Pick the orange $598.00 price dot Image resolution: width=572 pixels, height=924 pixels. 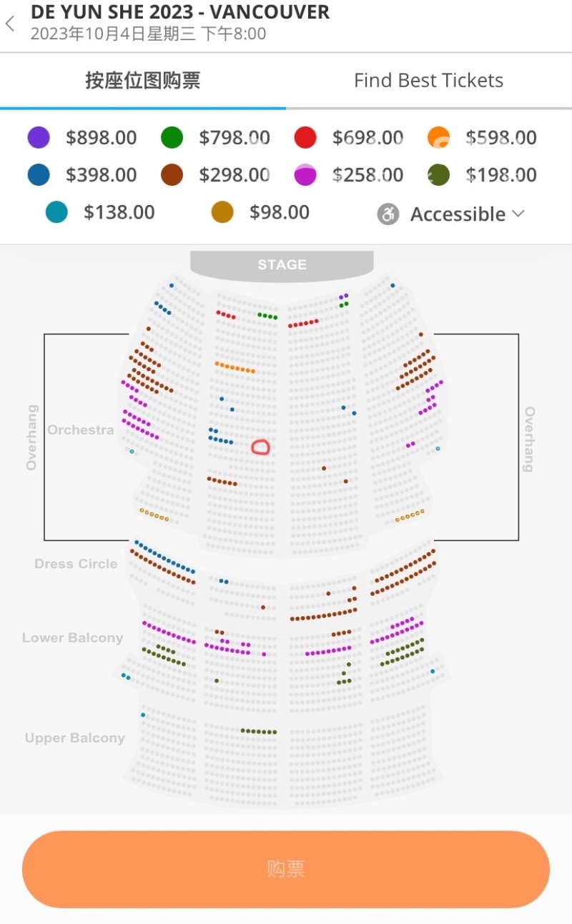[x=438, y=138]
